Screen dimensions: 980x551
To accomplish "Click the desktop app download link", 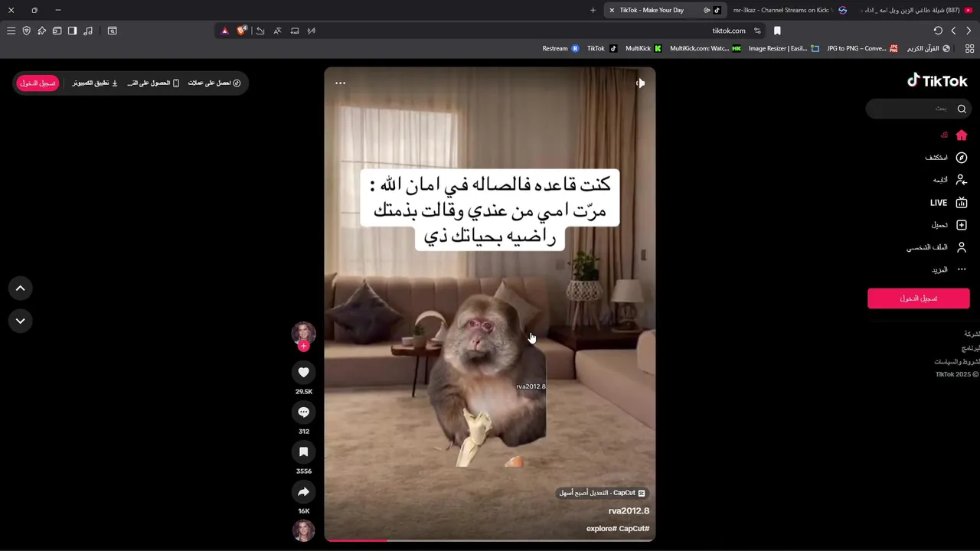I will tap(95, 83).
